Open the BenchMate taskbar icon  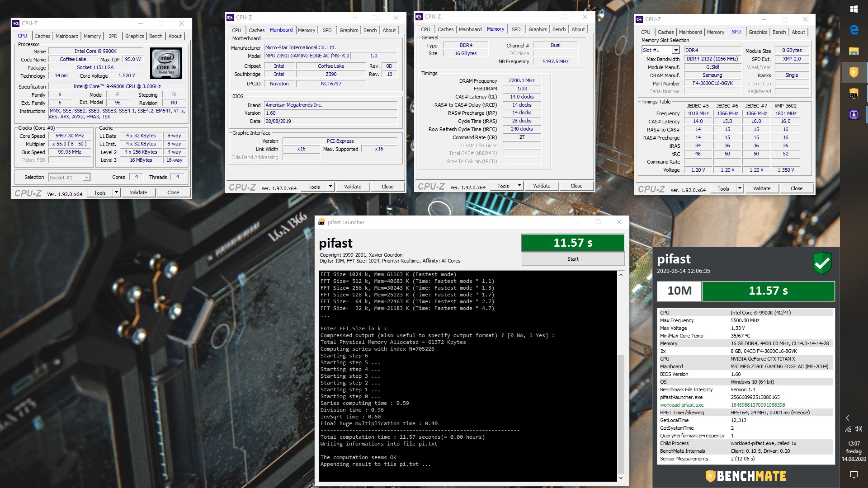click(854, 72)
